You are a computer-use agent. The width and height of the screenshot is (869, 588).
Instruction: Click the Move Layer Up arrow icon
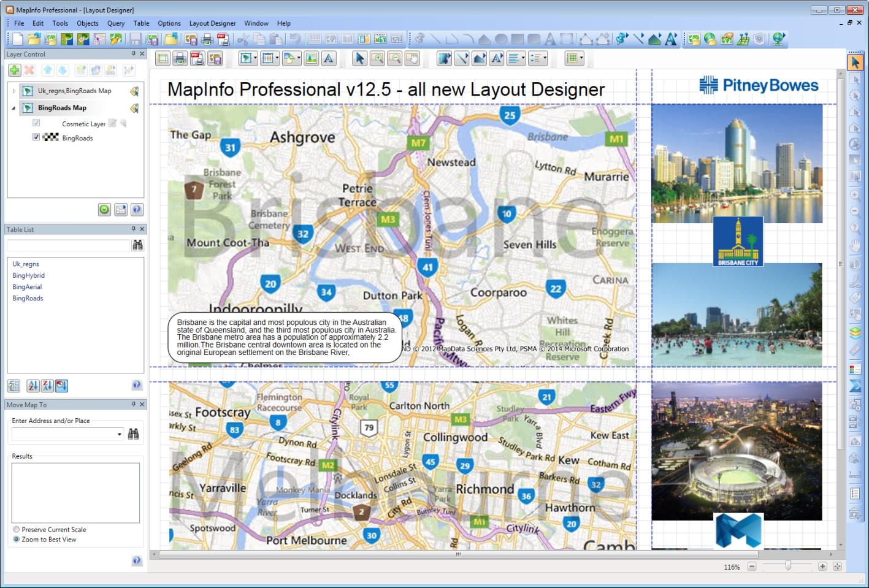(x=48, y=71)
